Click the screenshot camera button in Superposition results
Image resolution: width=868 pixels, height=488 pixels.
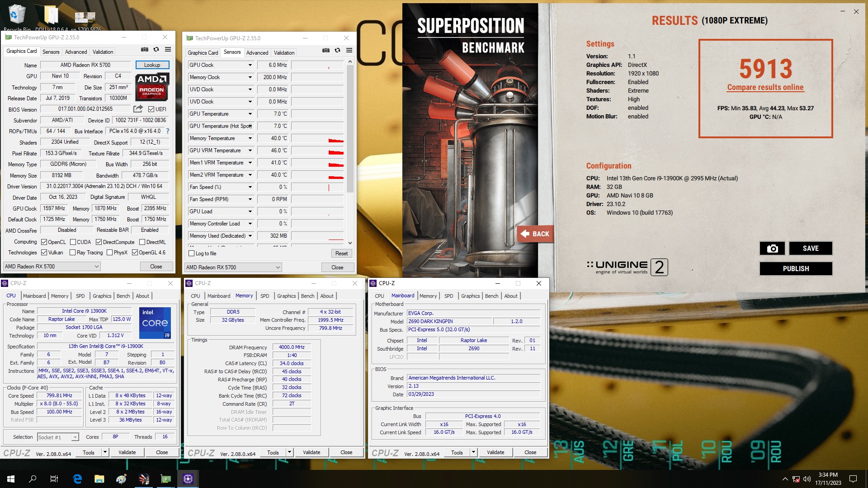pyautogui.click(x=772, y=248)
